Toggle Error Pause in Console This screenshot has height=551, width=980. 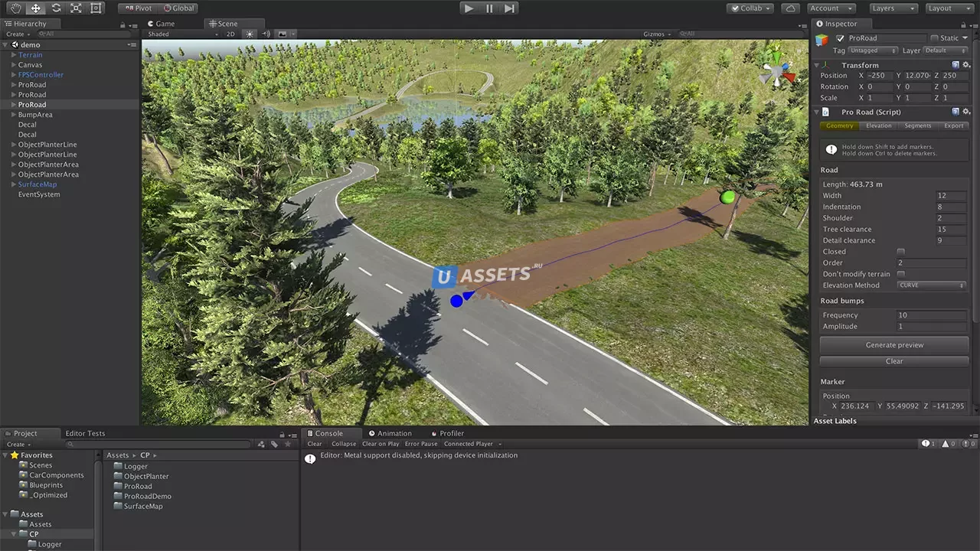pos(421,444)
